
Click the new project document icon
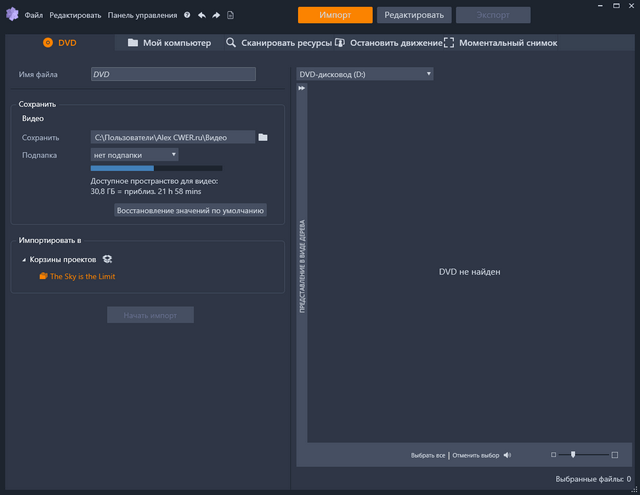(x=231, y=16)
